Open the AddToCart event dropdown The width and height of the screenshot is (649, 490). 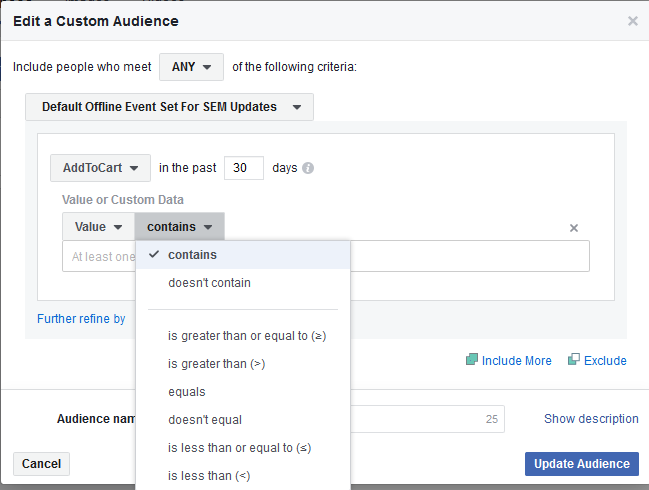(100, 168)
